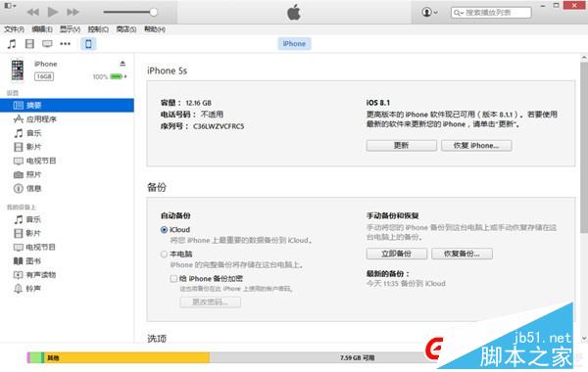
Task: Click the serial number C36LWZVCFRC5
Action: (x=219, y=126)
